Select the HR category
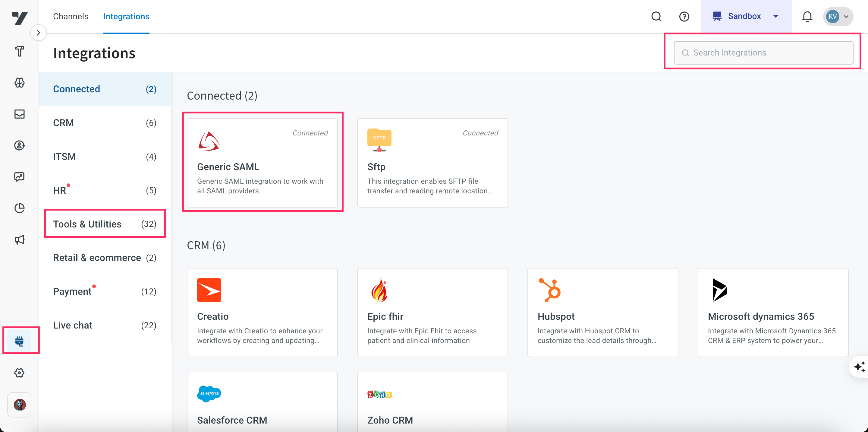The width and height of the screenshot is (868, 432). [105, 190]
